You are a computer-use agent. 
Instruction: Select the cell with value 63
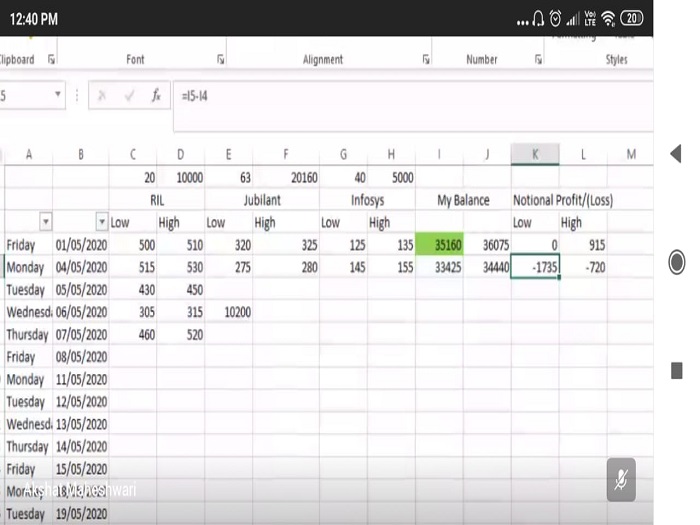(229, 178)
